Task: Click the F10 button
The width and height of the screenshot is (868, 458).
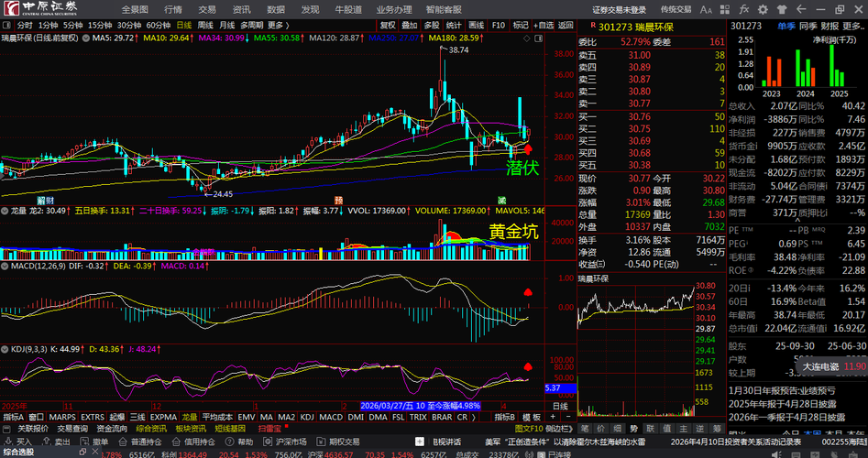Action: point(499,25)
